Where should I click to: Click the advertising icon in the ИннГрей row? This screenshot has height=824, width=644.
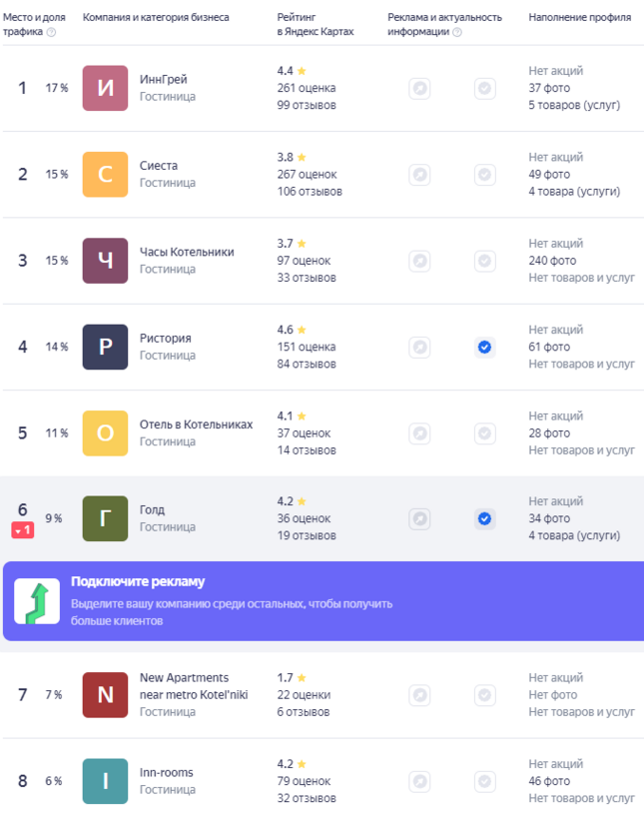(419, 88)
